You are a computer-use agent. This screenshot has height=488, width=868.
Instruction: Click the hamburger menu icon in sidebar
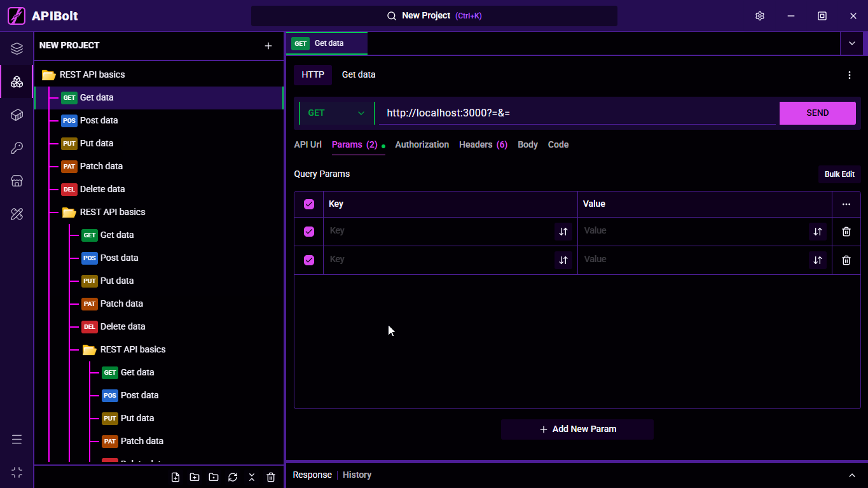[x=17, y=439]
